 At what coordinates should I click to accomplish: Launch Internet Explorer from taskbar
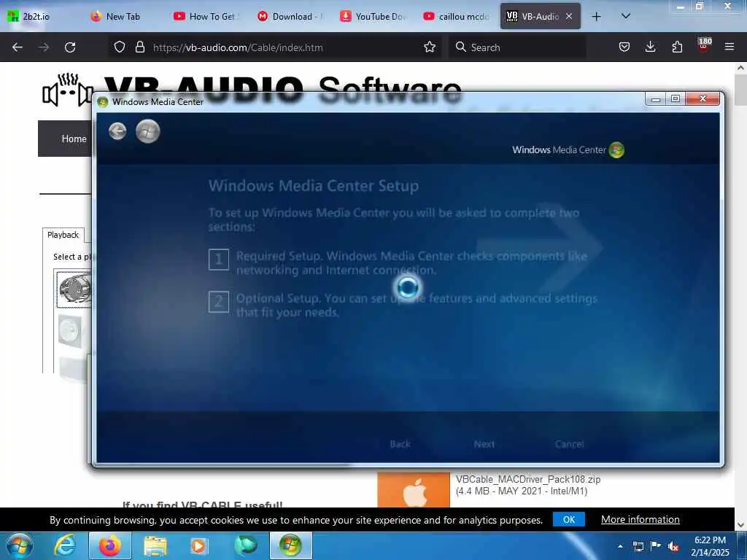[65, 545]
